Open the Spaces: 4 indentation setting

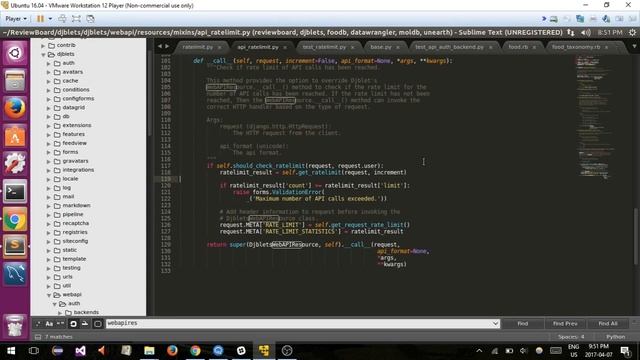(x=571, y=337)
